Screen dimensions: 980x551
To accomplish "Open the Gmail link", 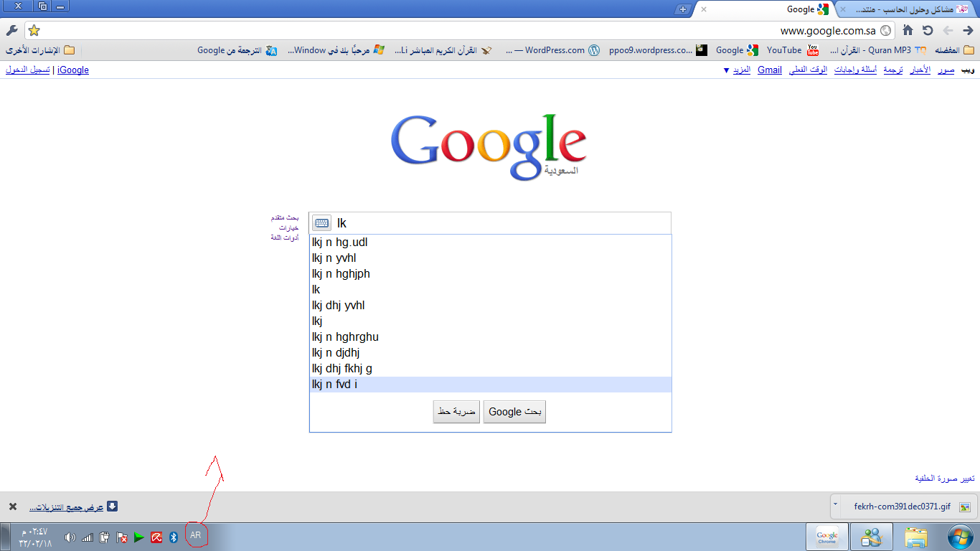I will click(769, 70).
